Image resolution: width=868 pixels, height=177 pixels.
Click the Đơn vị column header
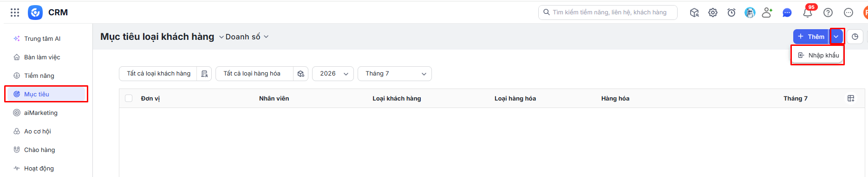click(150, 98)
